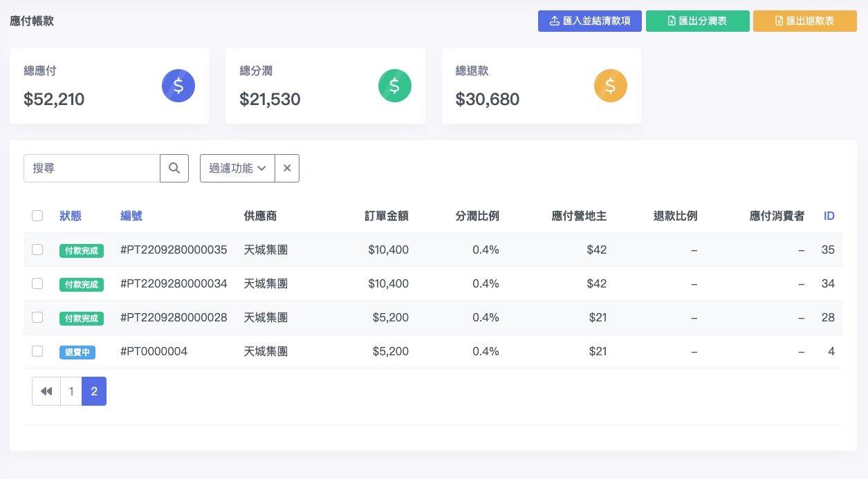Click inside the 搜尋 search field
This screenshot has height=479, width=868.
(92, 168)
